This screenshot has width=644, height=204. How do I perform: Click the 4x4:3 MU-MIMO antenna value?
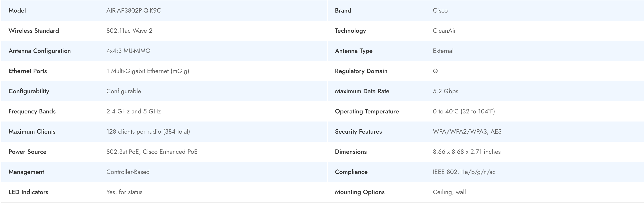coord(128,51)
